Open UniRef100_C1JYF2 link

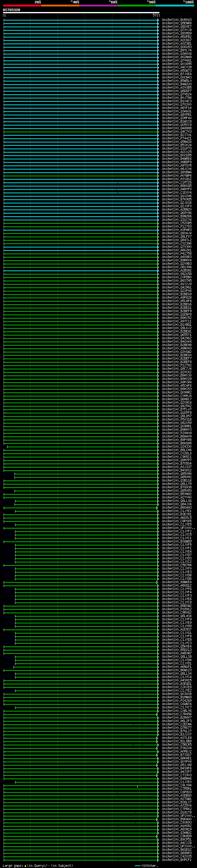(176, 531)
